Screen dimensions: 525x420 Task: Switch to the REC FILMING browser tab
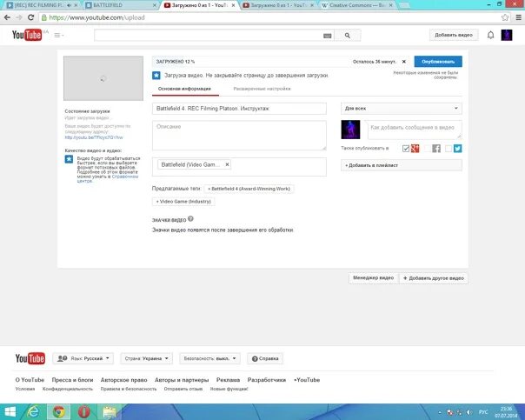pyautogui.click(x=40, y=5)
